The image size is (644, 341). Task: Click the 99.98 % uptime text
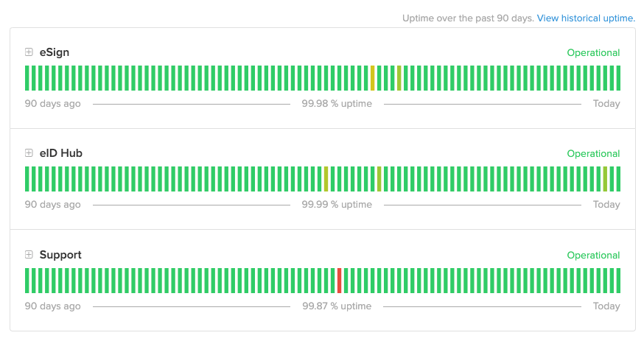pyautogui.click(x=337, y=104)
